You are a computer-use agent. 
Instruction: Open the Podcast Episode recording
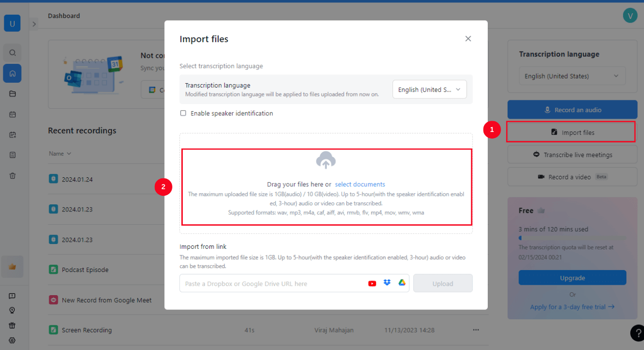tap(85, 270)
